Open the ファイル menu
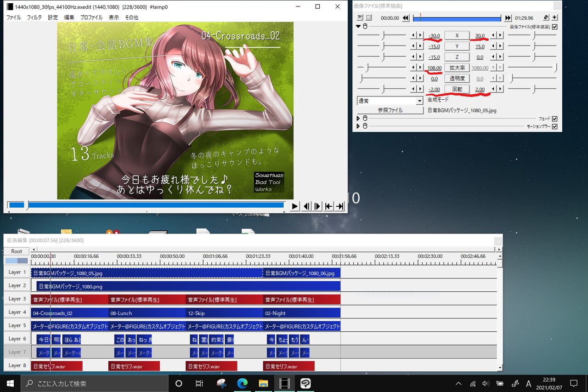The width and height of the screenshot is (588, 392). [x=13, y=17]
